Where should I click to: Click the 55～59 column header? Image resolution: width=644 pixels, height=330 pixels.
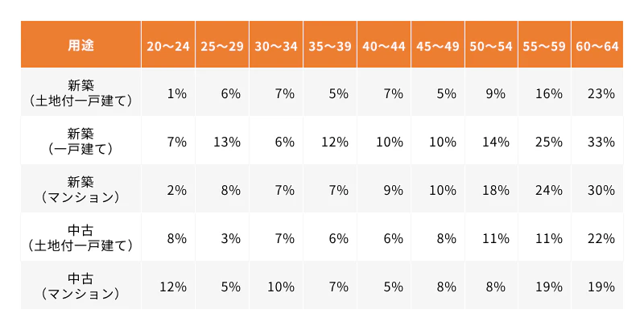544,44
